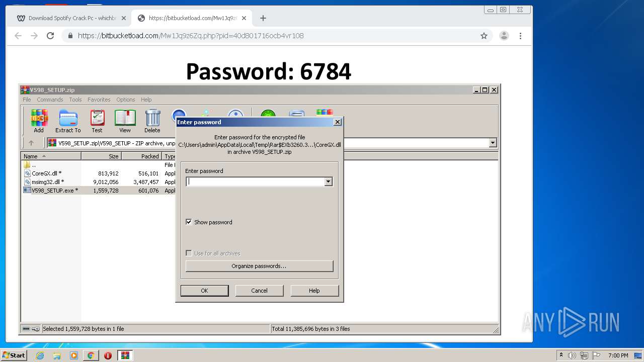Expand the WinRAR address path dropdown

(493, 143)
